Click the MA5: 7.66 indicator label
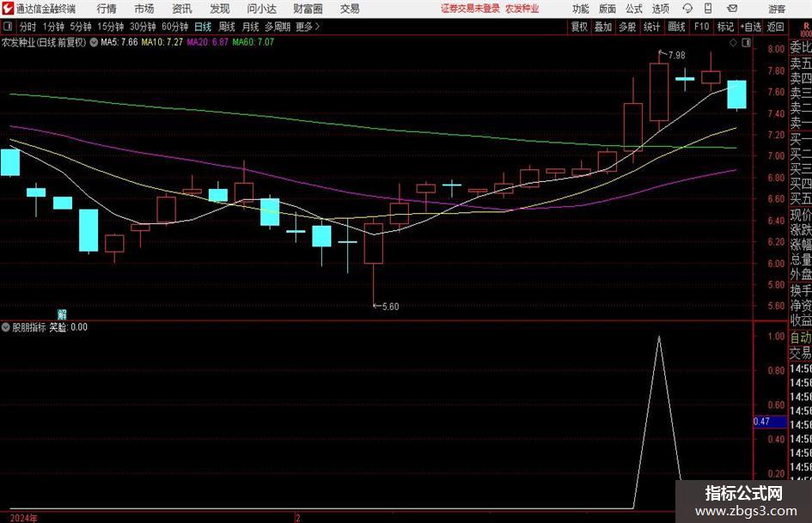This screenshot has width=812, height=523. (x=119, y=42)
